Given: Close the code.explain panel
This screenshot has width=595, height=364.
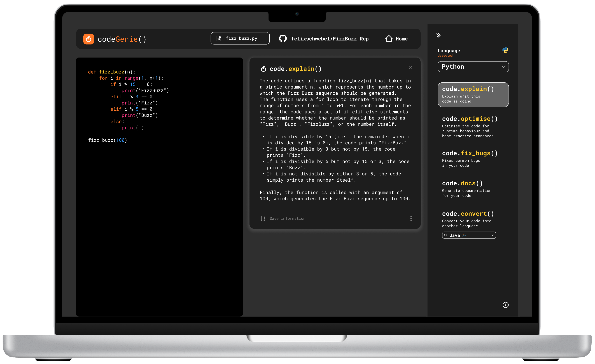Looking at the screenshot, I should pyautogui.click(x=410, y=68).
